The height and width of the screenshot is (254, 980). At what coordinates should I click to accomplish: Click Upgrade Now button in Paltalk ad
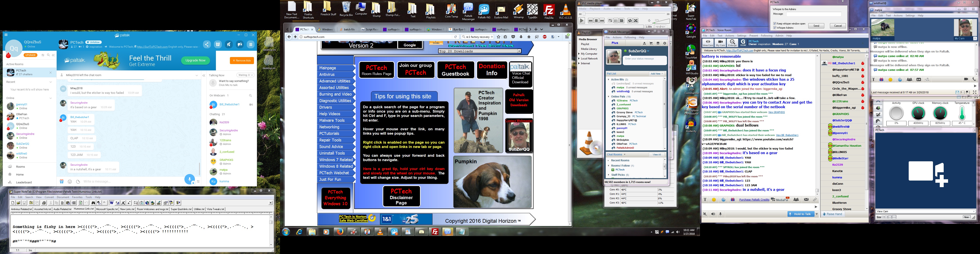(195, 60)
